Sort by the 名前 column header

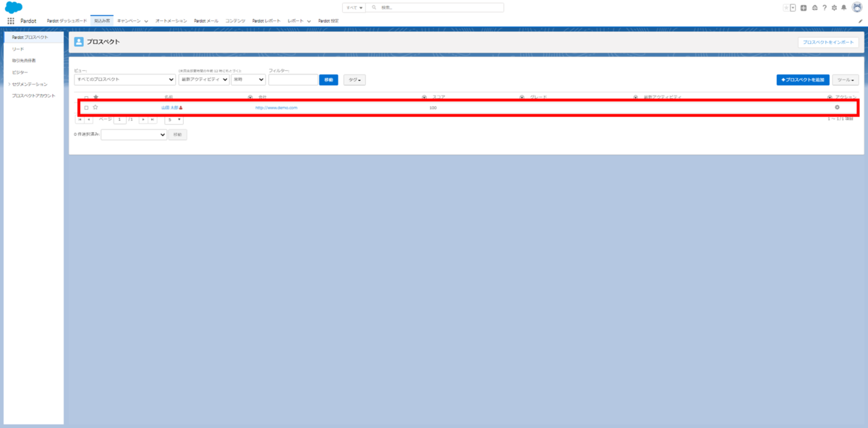pyautogui.click(x=169, y=97)
